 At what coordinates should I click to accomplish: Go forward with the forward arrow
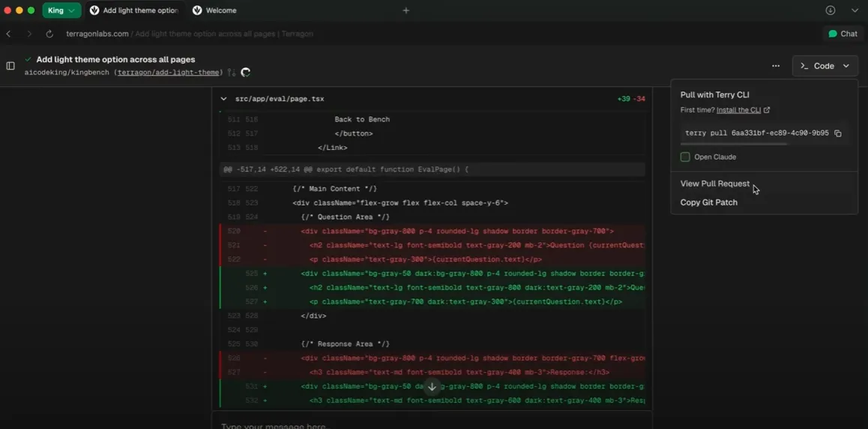click(29, 34)
